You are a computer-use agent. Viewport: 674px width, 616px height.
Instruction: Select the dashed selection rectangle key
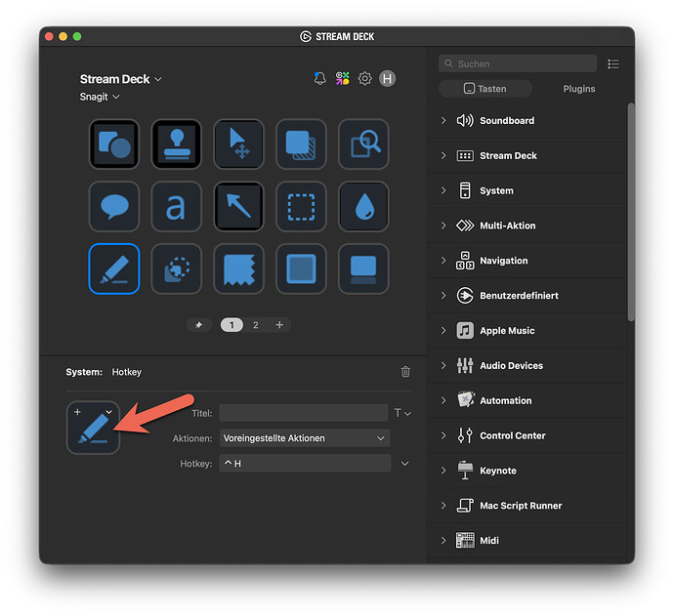coord(301,206)
